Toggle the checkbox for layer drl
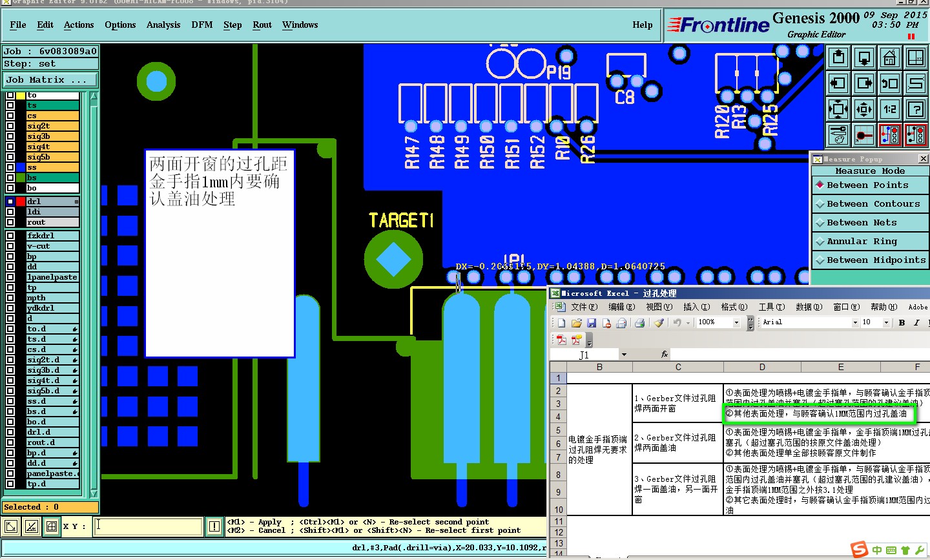Image resolution: width=930 pixels, height=560 pixels. click(x=10, y=202)
